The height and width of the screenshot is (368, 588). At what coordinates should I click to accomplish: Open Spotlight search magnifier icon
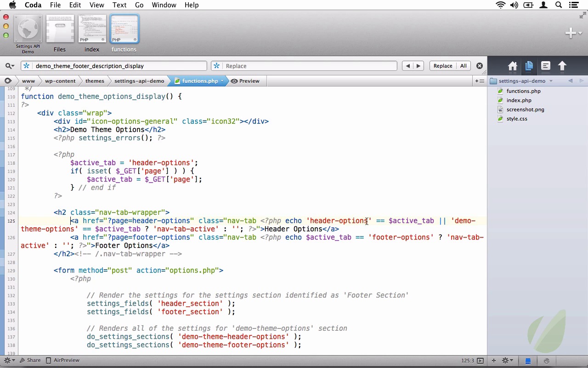(559, 5)
